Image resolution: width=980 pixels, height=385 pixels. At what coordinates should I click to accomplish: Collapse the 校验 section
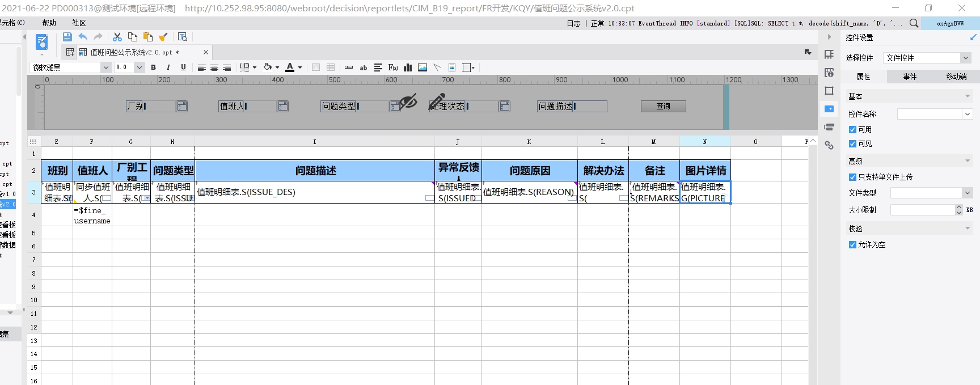[968, 229]
